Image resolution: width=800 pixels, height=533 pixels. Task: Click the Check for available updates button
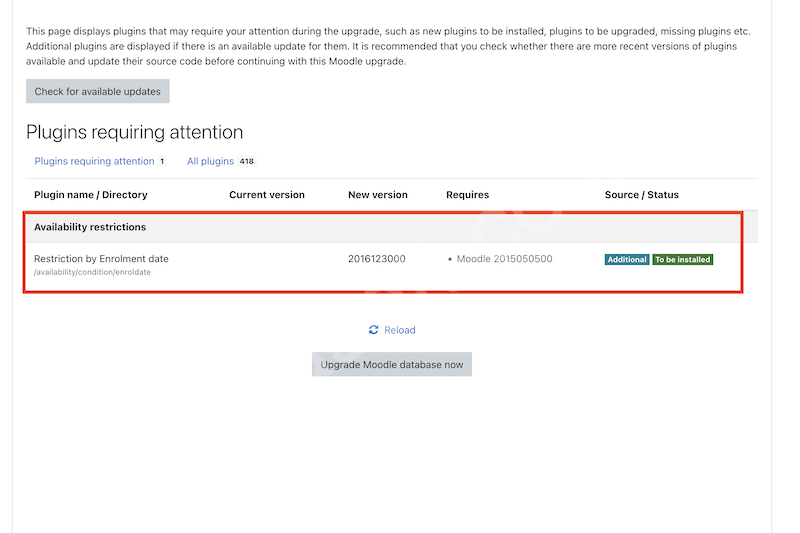coord(97,91)
